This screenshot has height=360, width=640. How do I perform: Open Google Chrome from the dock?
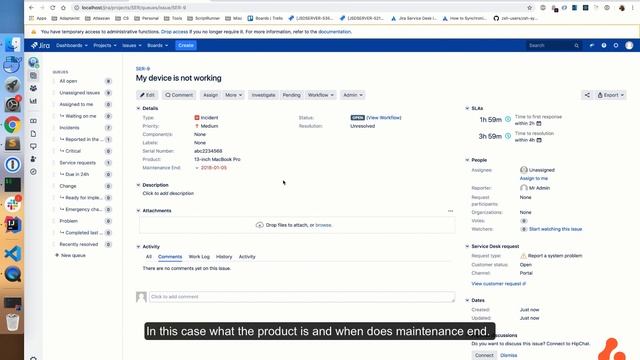[x=12, y=125]
